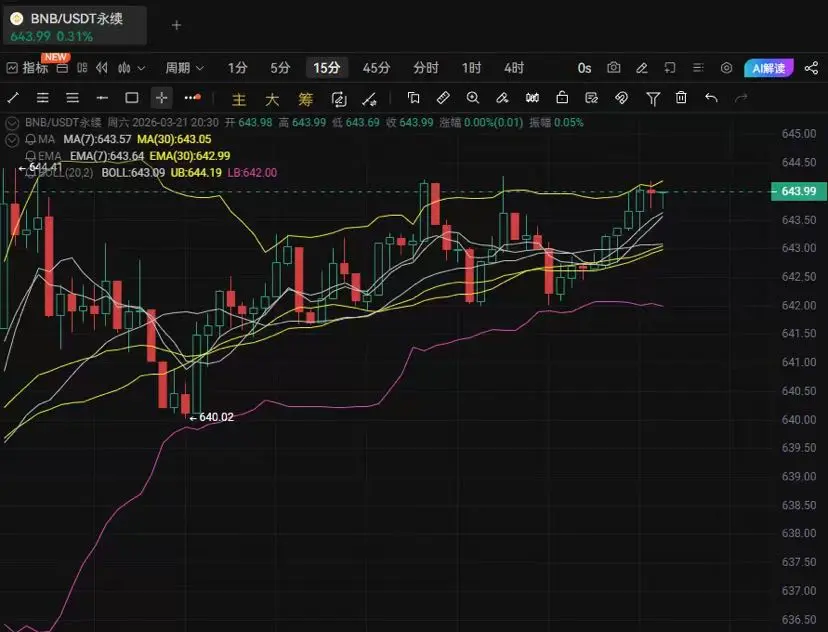The image size is (828, 632).
Task: Click the AI解读 button
Action: 769,68
